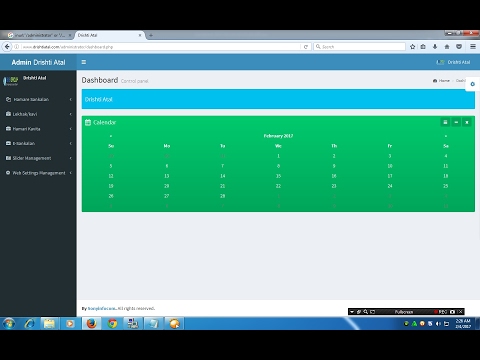Image resolution: width=480 pixels, height=360 pixels.
Task: Click the browser Search input field
Action: point(359,47)
